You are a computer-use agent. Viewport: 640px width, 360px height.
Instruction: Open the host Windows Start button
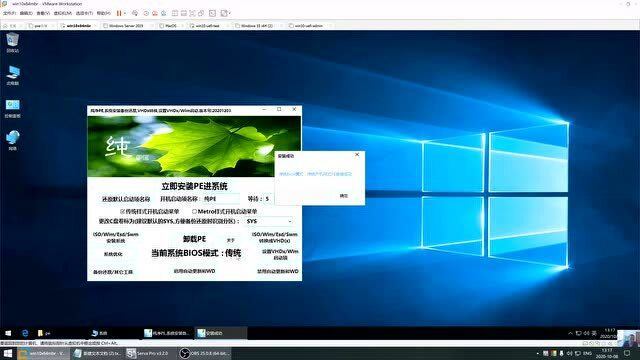click(8, 353)
